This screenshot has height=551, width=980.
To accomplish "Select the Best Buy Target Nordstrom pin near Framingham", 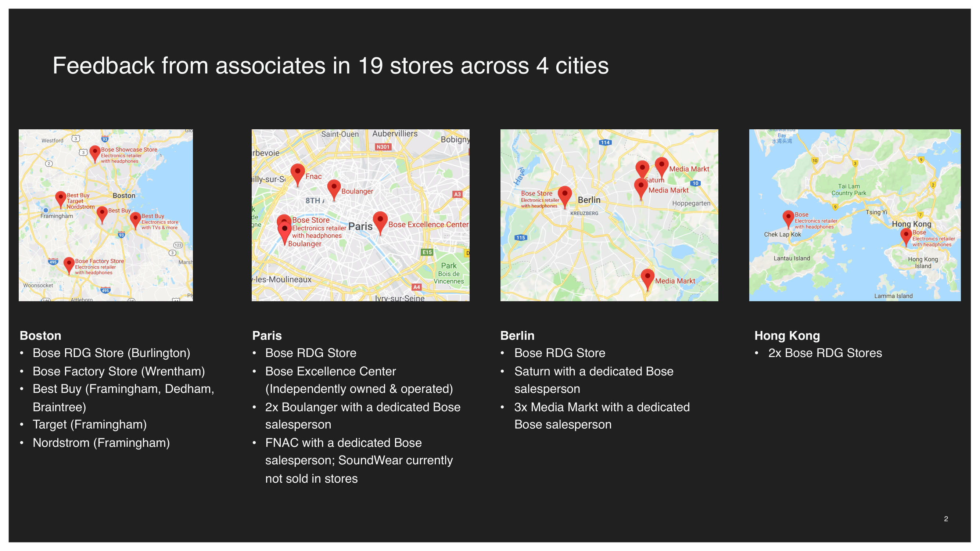I will 61,199.
